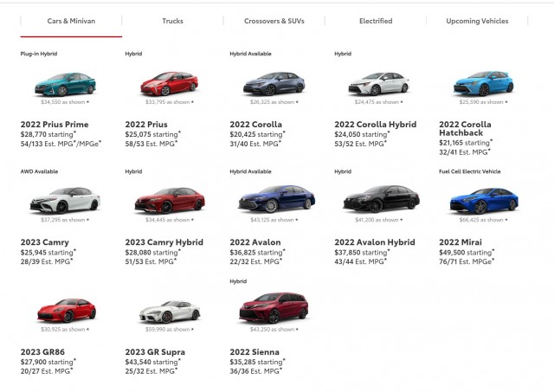This screenshot has width=554, height=392.
Task: Open the 2023 Camry Hybrid title link
Action: pos(164,242)
